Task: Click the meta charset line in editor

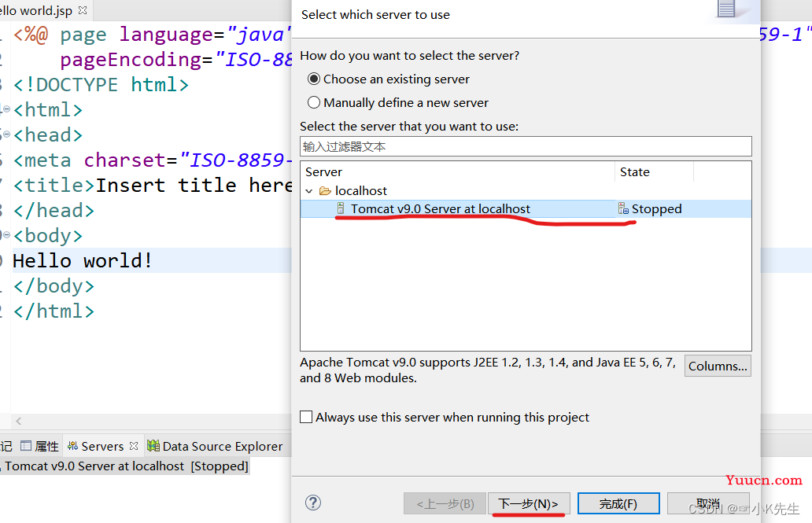Action: point(153,160)
